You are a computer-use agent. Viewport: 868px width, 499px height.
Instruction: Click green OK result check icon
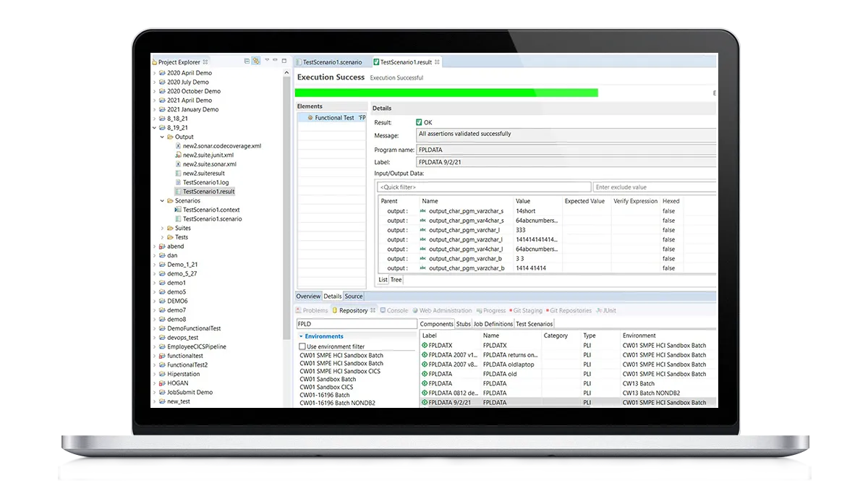[419, 122]
